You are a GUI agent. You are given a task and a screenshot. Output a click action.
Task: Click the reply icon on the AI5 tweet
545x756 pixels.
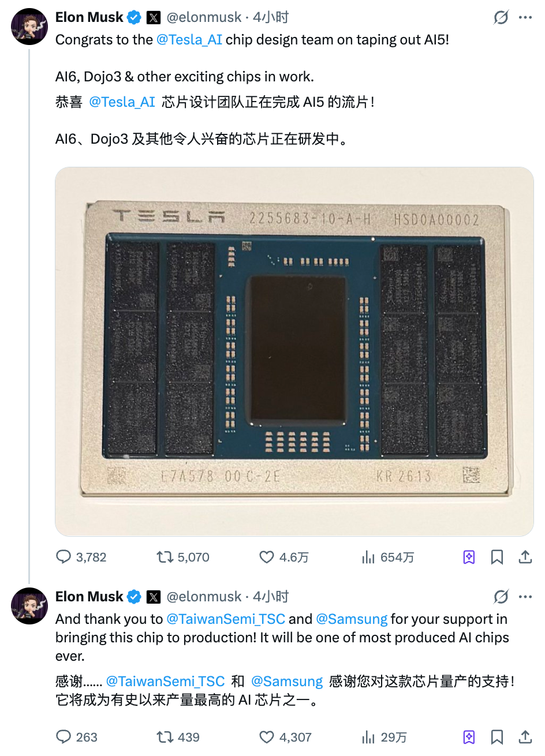pos(64,557)
